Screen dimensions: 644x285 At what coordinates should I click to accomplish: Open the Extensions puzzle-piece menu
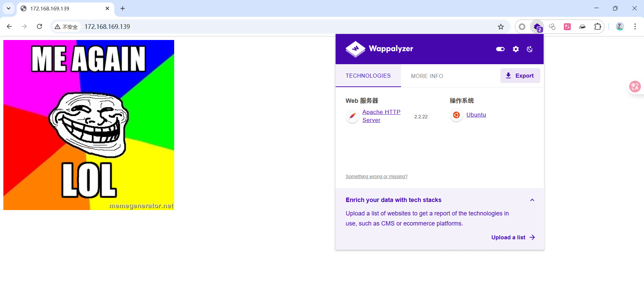[x=597, y=27]
